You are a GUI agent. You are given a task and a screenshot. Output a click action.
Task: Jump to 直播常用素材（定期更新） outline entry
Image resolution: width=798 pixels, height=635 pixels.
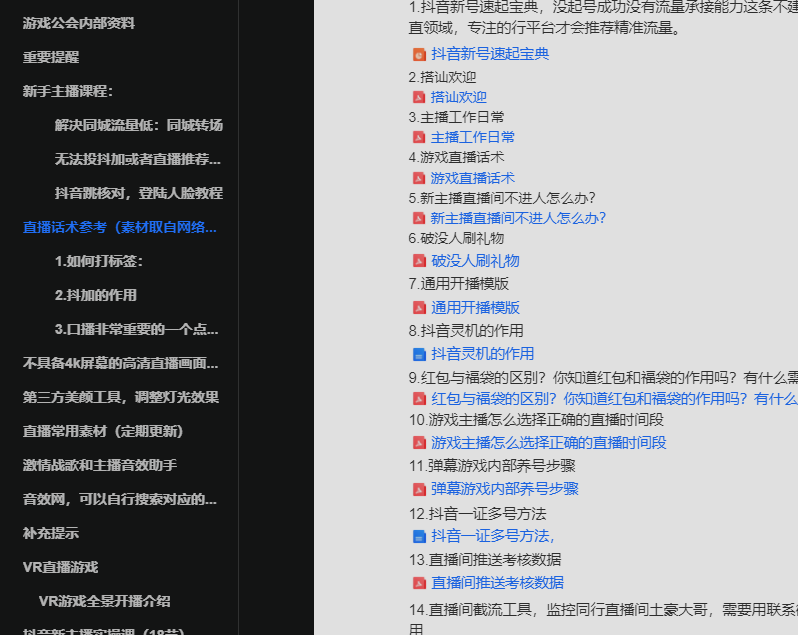pyautogui.click(x=103, y=431)
